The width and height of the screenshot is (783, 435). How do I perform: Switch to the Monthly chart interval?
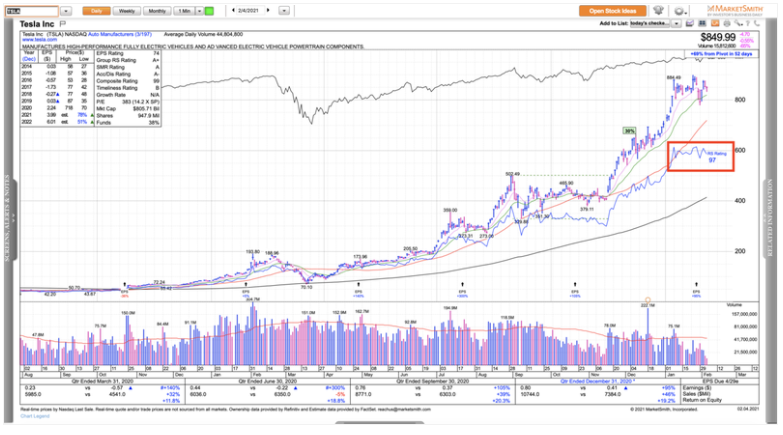click(x=157, y=10)
